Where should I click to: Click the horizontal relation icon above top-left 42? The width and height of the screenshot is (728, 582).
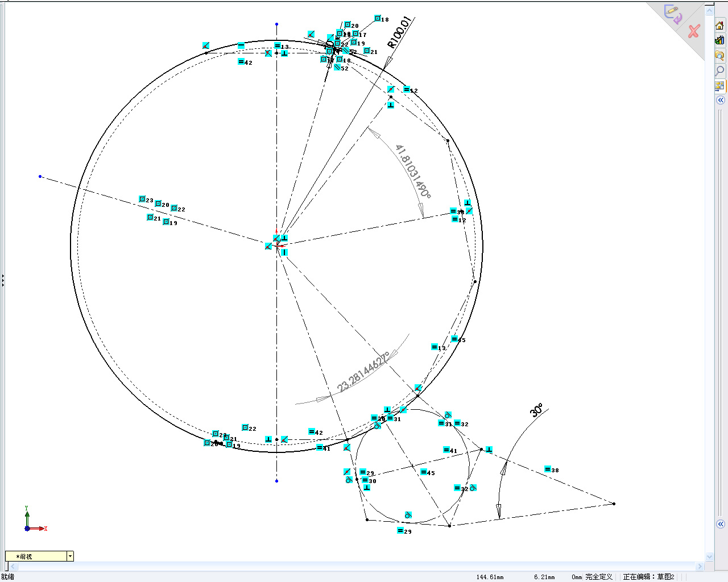coord(241,45)
